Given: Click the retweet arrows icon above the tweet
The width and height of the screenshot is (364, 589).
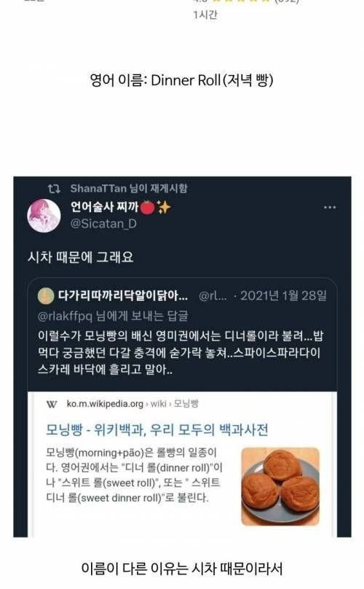Looking at the screenshot, I should [x=54, y=189].
